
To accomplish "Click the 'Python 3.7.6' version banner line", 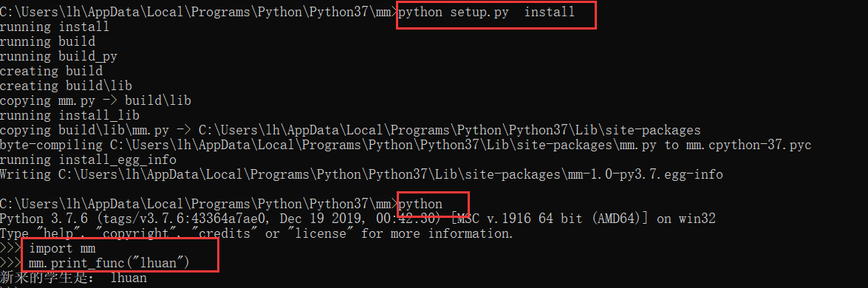I will 358,219.
